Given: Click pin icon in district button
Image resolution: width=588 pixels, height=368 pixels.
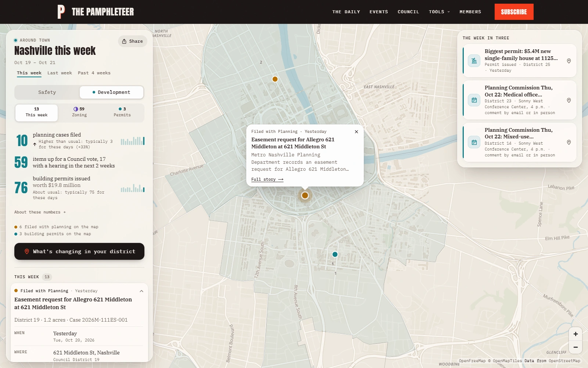Looking at the screenshot, I should click(x=27, y=251).
